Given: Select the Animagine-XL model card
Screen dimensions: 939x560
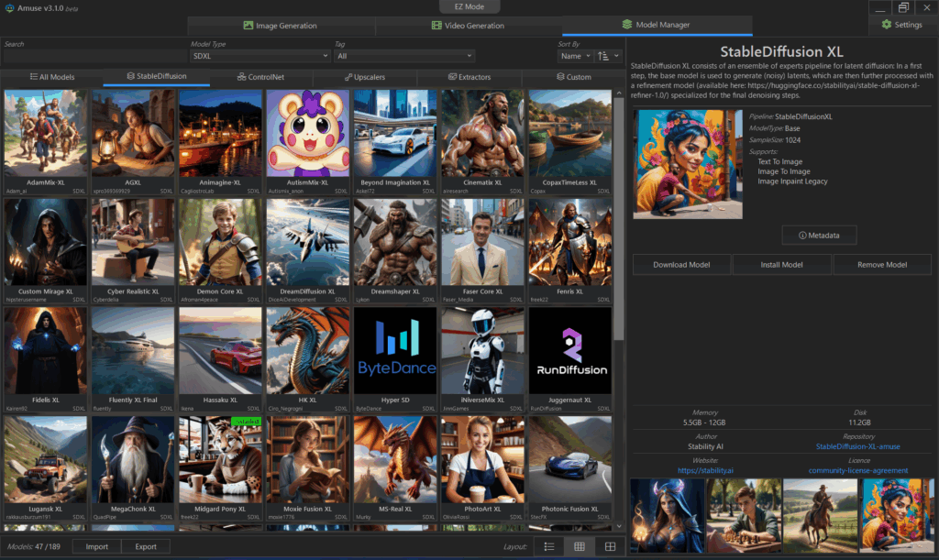Looking at the screenshot, I should pyautogui.click(x=220, y=142).
